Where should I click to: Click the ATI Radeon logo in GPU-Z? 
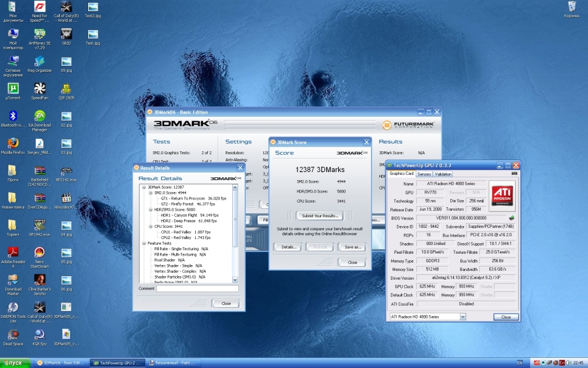pyautogui.click(x=502, y=195)
